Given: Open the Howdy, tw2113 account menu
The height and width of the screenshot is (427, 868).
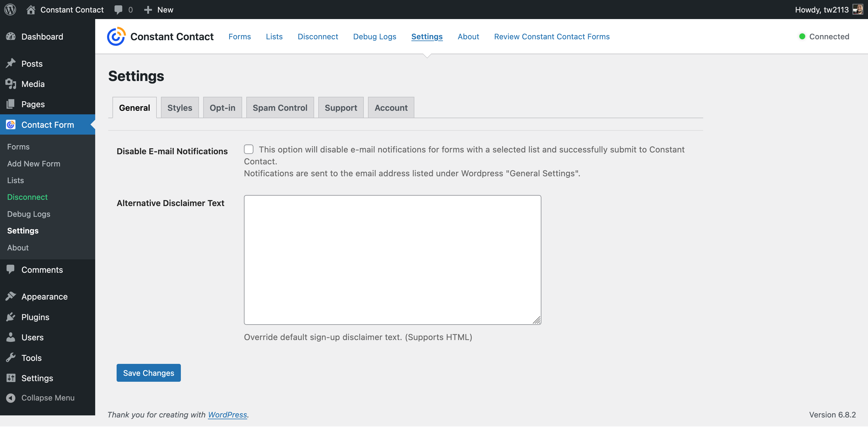Looking at the screenshot, I should (822, 10).
